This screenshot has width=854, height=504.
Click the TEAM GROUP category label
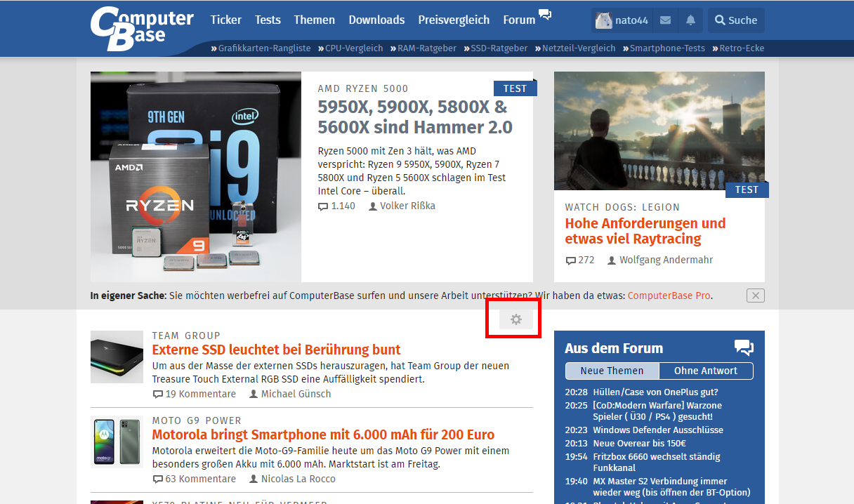pyautogui.click(x=186, y=336)
